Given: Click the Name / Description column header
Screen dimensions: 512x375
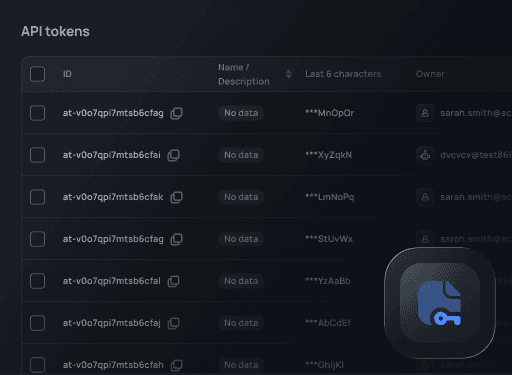Looking at the screenshot, I should click(244, 74).
